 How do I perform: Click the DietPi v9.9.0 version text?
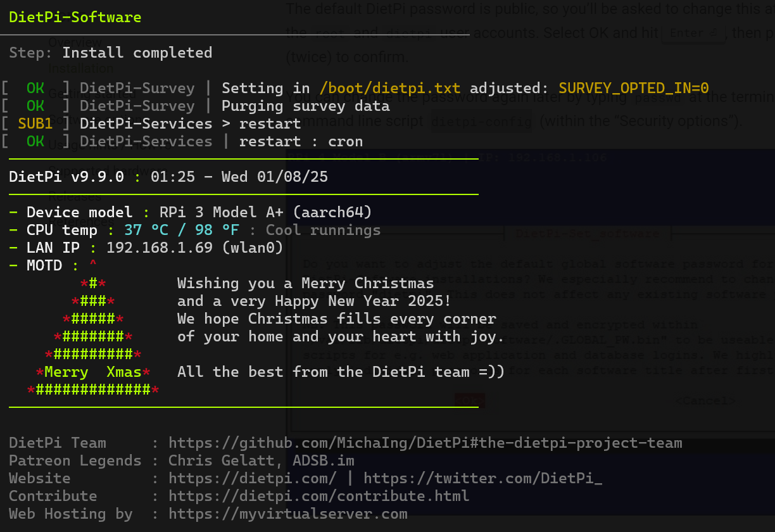coord(66,177)
